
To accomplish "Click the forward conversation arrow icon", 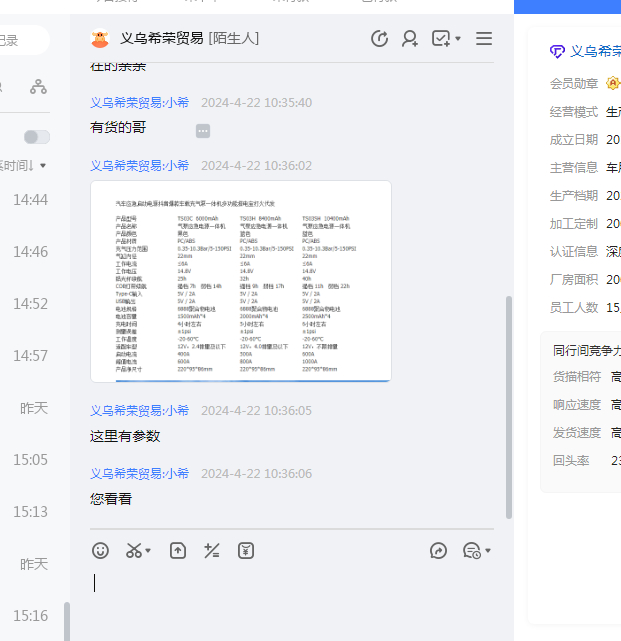I will tap(438, 550).
